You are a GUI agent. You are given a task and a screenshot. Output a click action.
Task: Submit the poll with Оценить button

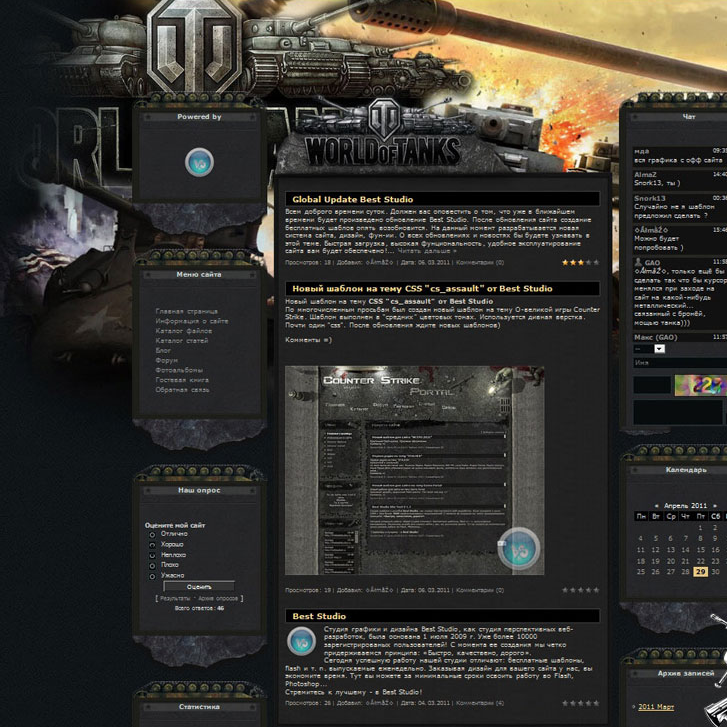tap(199, 587)
